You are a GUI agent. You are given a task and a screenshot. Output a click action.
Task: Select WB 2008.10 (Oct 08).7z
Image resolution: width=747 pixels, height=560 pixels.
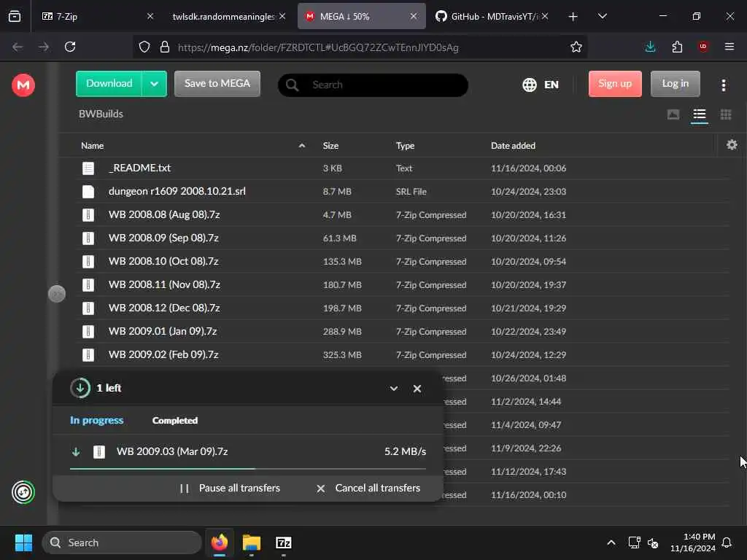[x=403, y=262]
